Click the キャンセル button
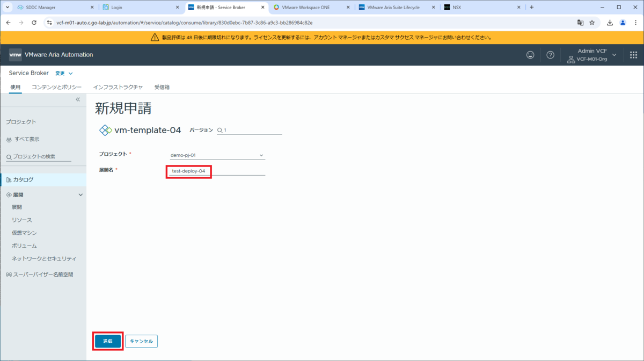 [142, 341]
